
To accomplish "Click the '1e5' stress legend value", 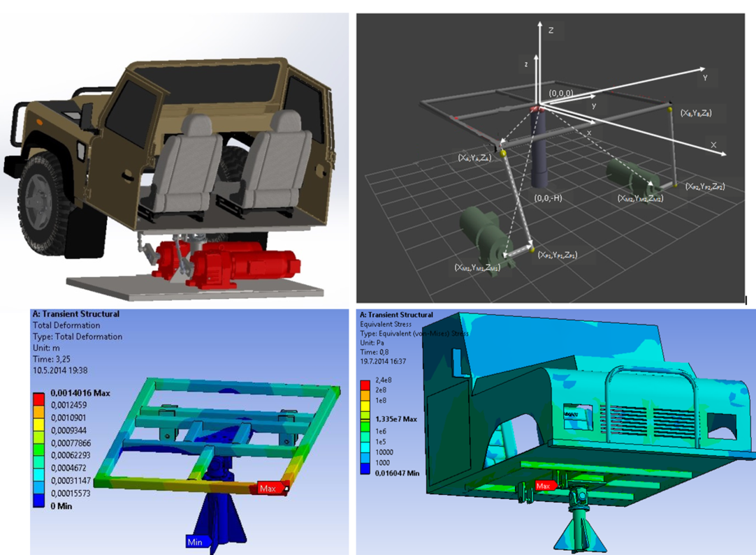I will pos(381,441).
